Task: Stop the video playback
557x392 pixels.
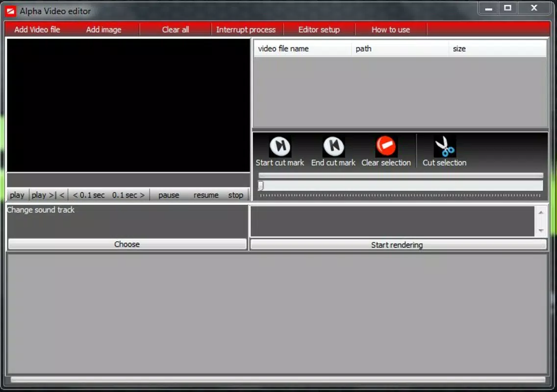Action: [235, 195]
